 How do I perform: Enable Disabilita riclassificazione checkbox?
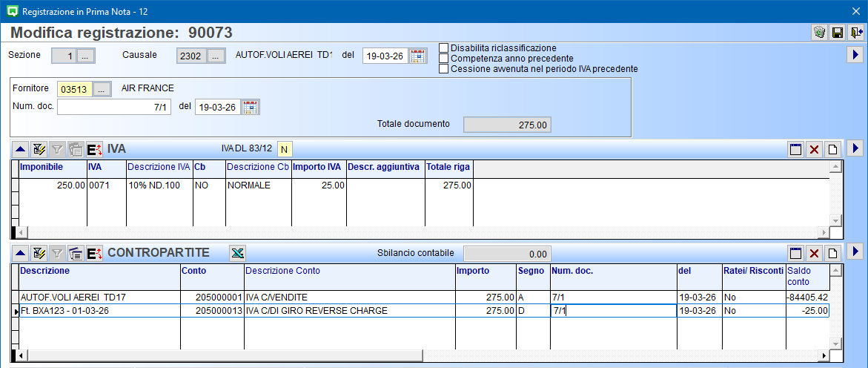pos(445,48)
